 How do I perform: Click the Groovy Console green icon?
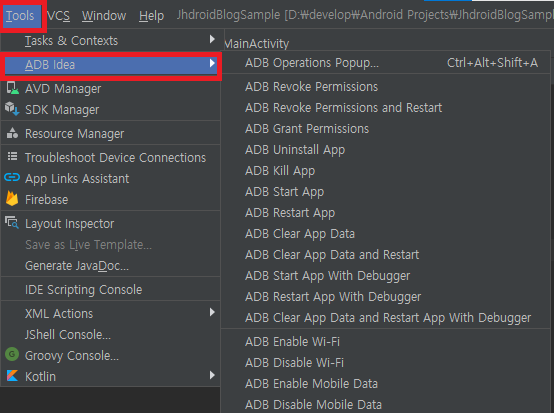[x=12, y=354]
